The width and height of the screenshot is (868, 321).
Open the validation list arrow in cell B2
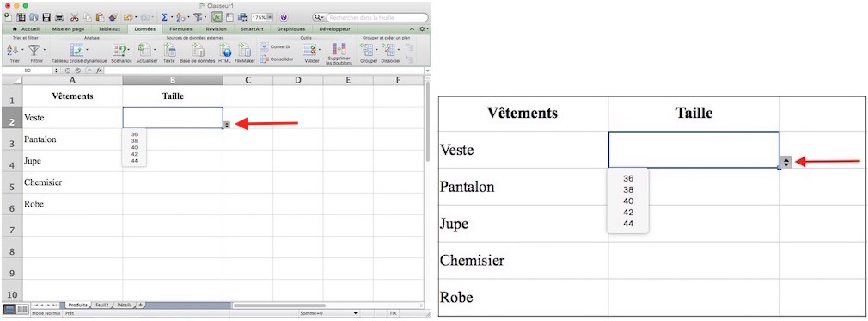coord(227,124)
